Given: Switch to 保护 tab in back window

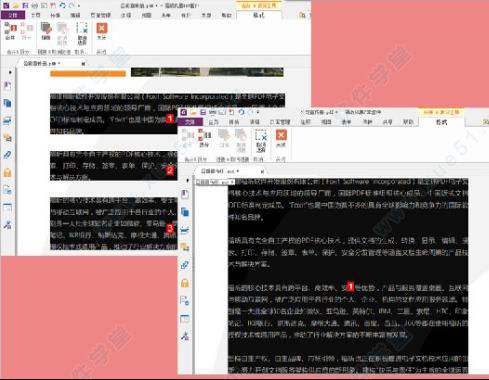Looking at the screenshot, I should [x=186, y=15].
